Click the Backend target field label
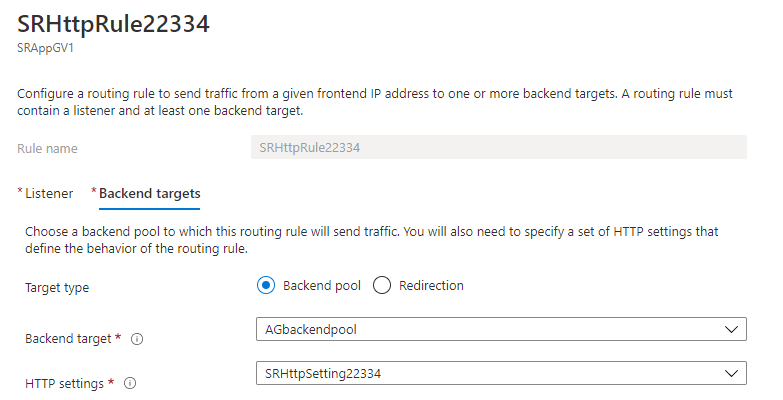 click(x=68, y=339)
